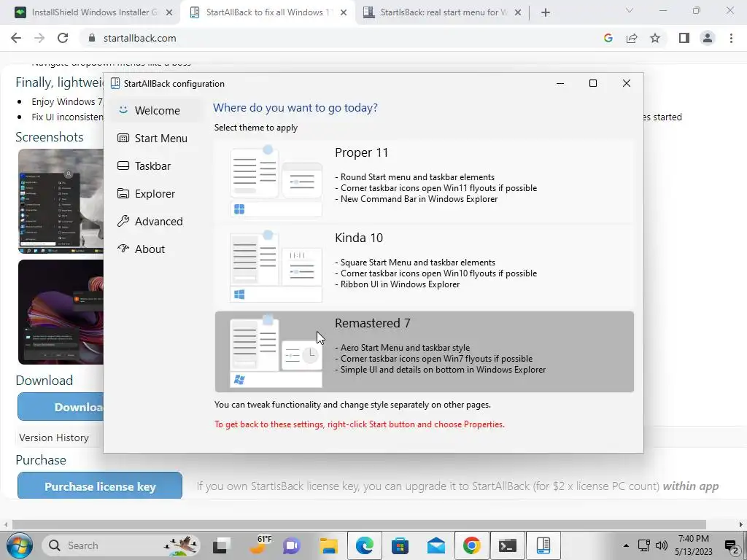
Task: Show hidden system tray icons
Action: pyautogui.click(x=626, y=545)
